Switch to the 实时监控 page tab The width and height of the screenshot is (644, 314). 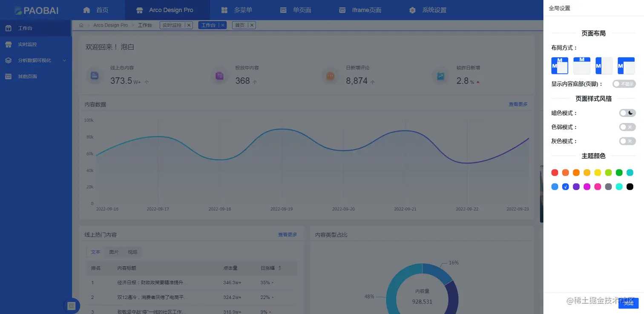tap(172, 25)
